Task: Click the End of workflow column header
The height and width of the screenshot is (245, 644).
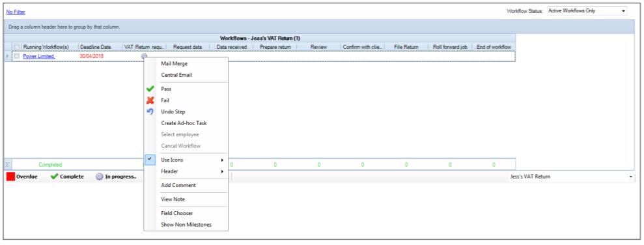Action: coord(494,47)
